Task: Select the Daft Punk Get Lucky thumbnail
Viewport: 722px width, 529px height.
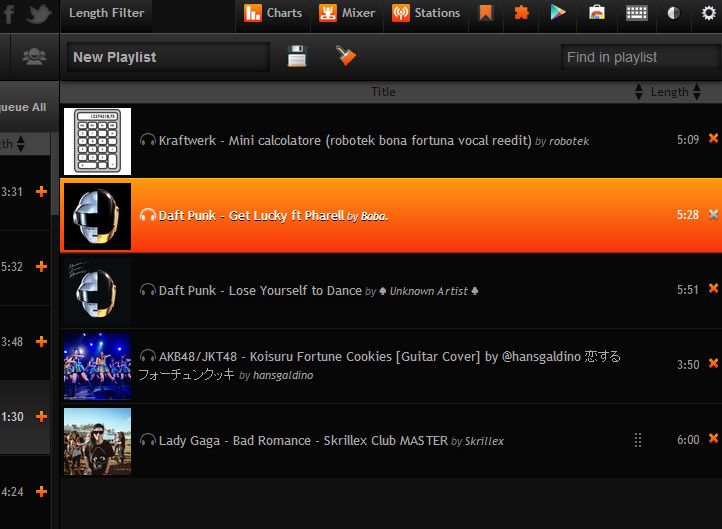Action: [97, 216]
